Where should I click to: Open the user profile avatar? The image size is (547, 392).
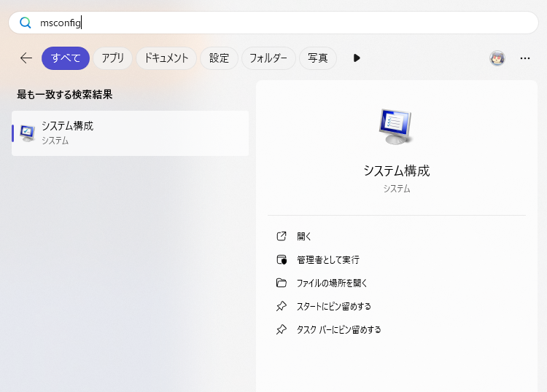coord(497,58)
